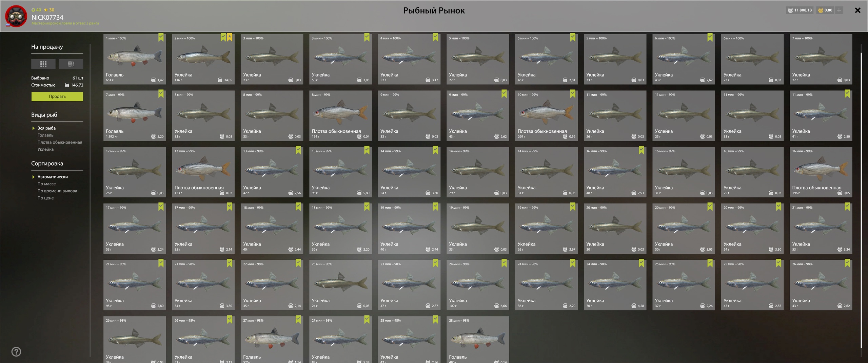Toggle selection bookmark on 269 g Плотва card
This screenshot has width=868, height=363.
[573, 94]
